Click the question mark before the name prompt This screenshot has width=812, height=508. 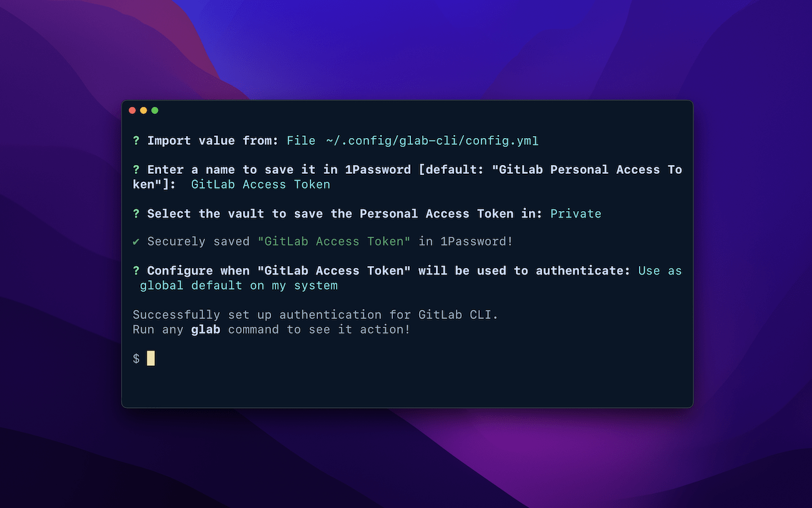(136, 169)
